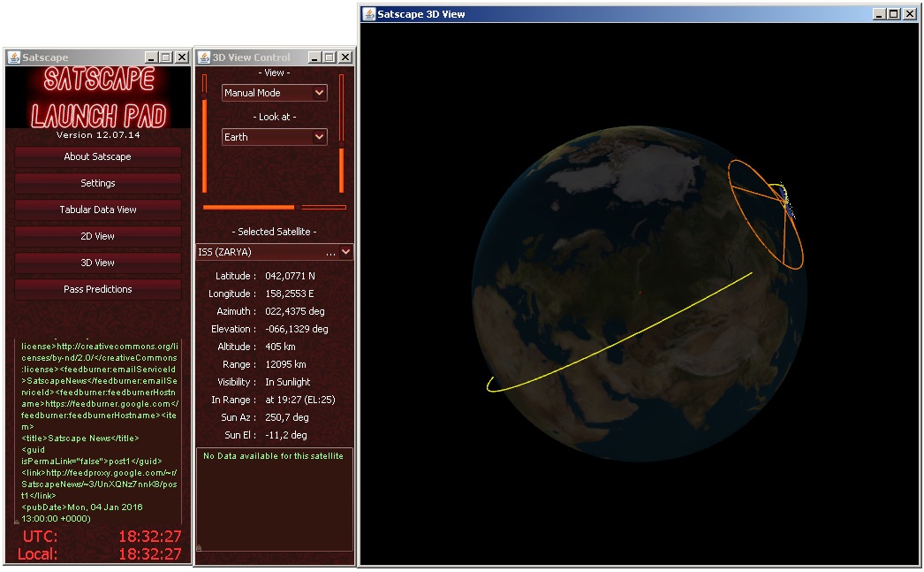The width and height of the screenshot is (924, 572).
Task: Minimize the Satscape Launch Pad window
Action: [151, 57]
